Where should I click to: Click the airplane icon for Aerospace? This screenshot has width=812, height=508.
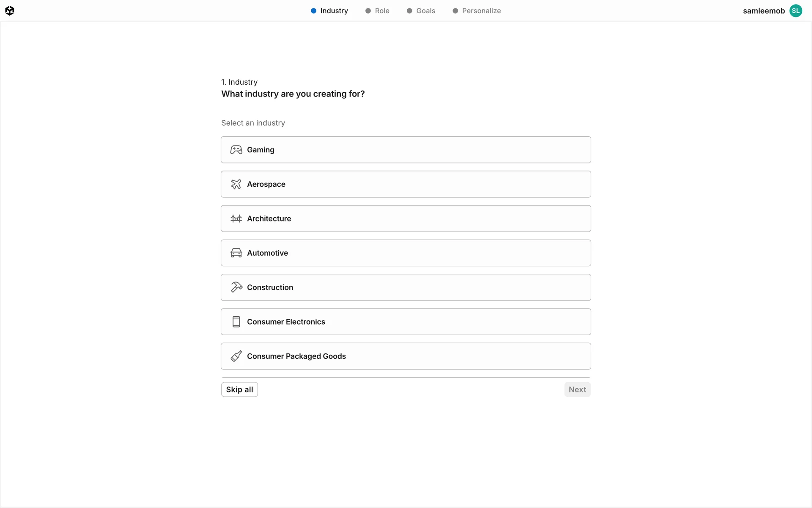click(236, 184)
